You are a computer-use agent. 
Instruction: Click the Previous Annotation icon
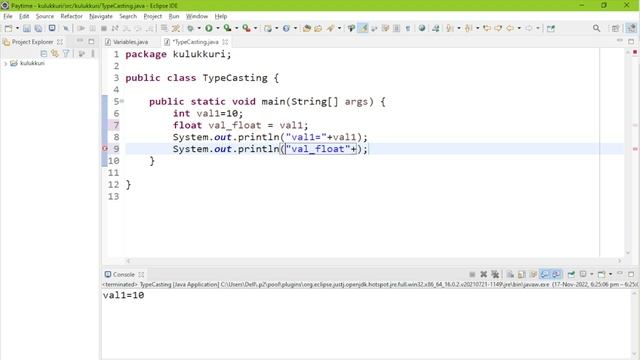click(468, 28)
